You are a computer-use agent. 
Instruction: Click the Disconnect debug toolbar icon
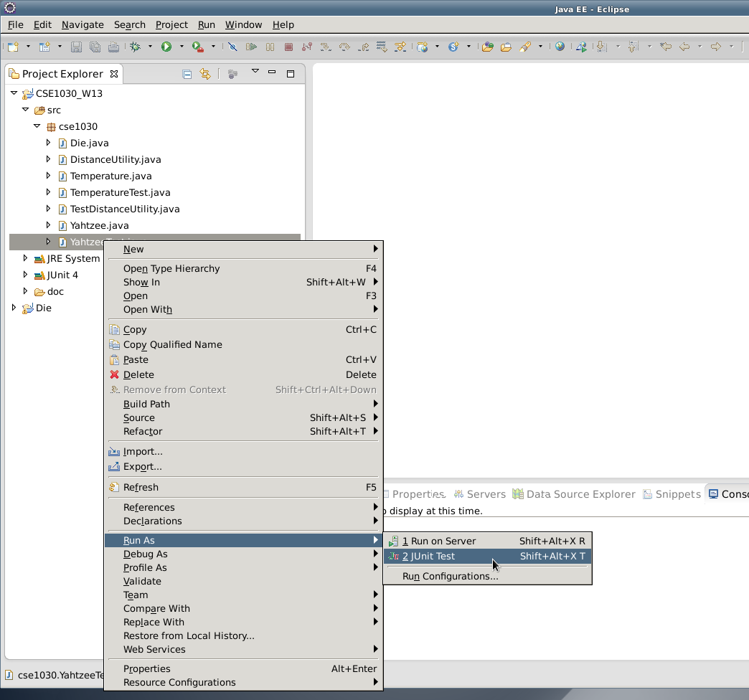[x=307, y=47]
